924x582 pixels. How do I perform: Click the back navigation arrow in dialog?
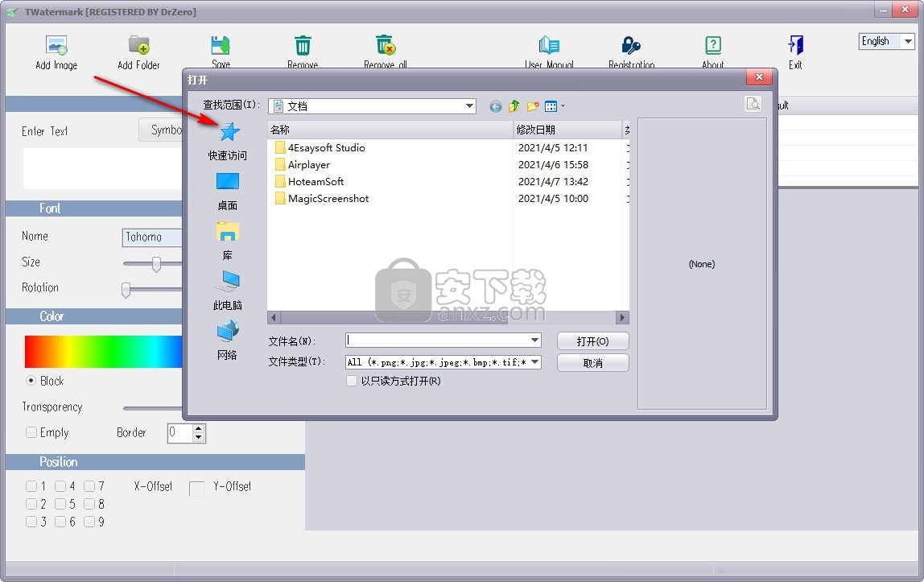(496, 106)
